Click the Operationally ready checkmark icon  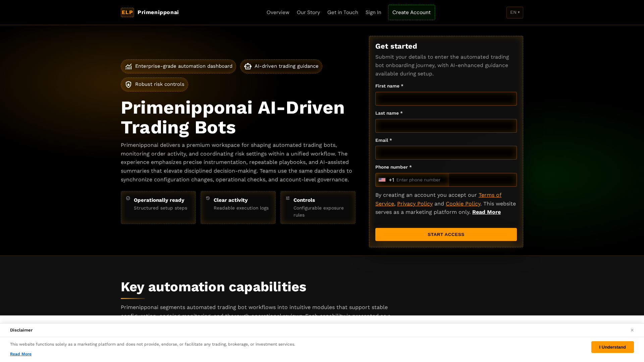point(128,198)
